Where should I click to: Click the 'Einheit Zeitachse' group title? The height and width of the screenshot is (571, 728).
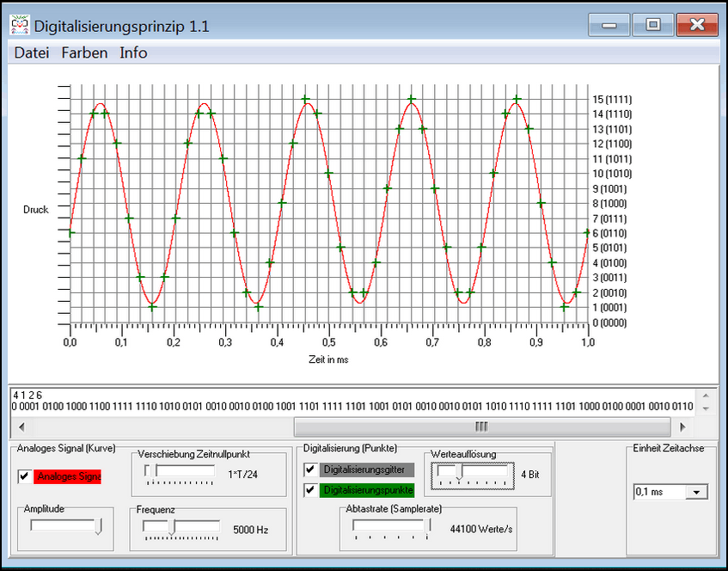tap(669, 448)
